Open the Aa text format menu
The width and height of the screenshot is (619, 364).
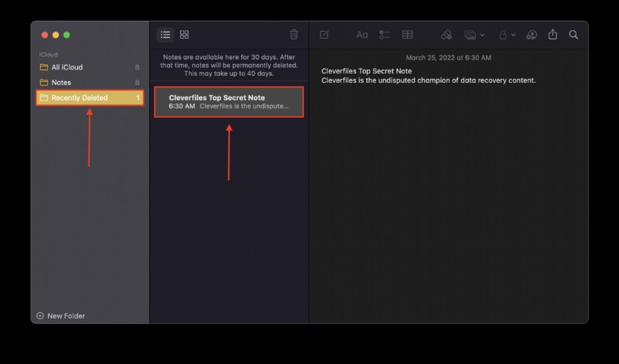point(362,35)
